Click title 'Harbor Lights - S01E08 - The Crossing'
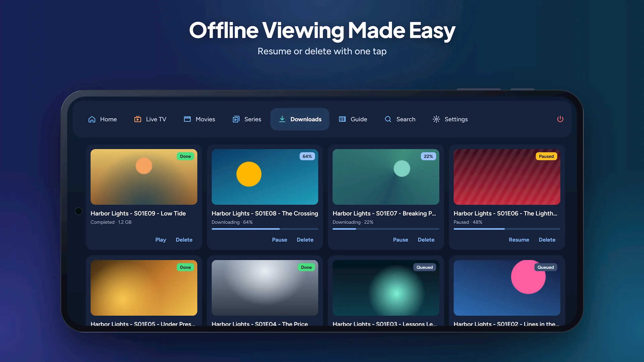 (x=265, y=214)
